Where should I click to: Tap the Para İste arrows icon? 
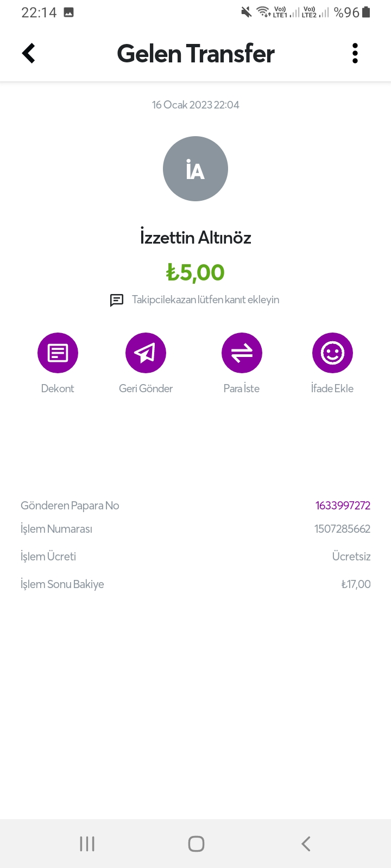coord(242,353)
